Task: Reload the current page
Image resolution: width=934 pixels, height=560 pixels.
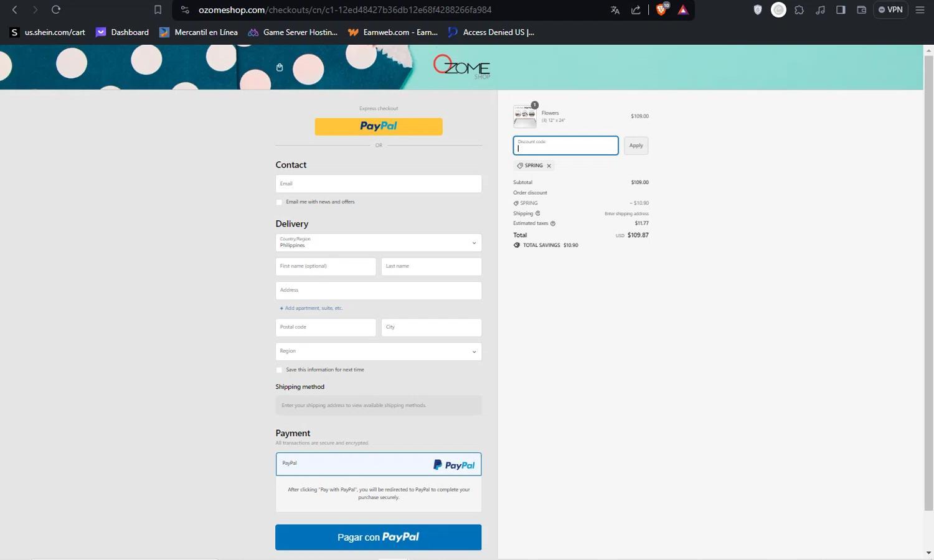Action: [x=56, y=10]
